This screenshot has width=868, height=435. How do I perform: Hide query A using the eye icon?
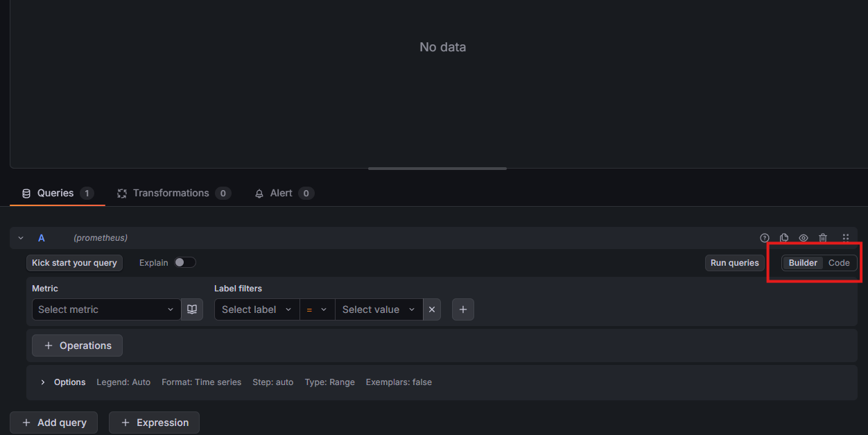804,238
